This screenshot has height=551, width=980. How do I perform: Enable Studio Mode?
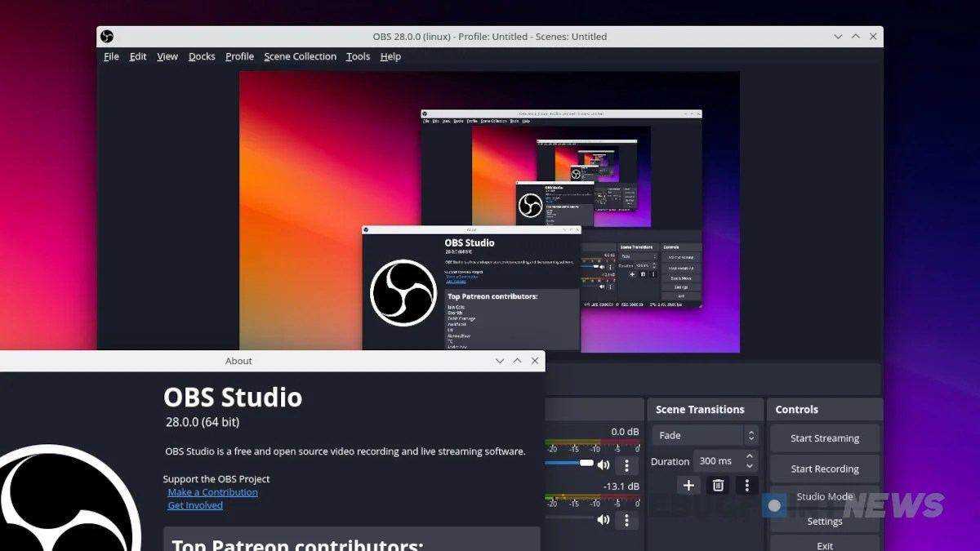click(824, 496)
